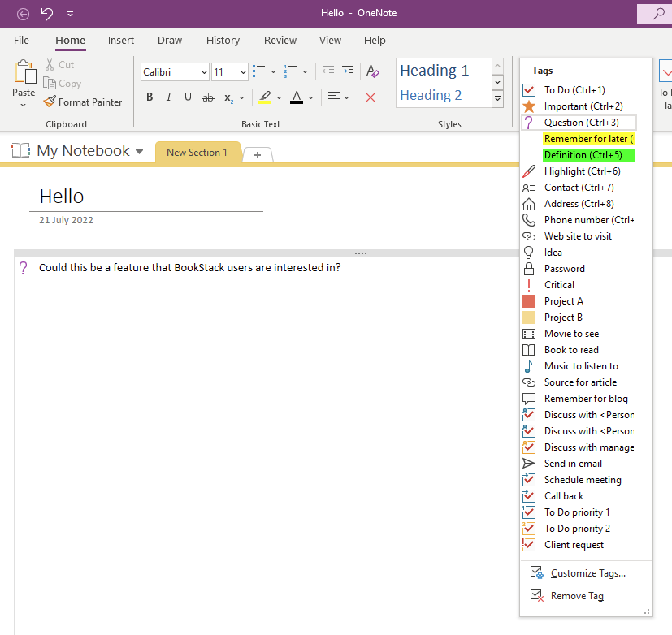Switch to the View tab

click(x=330, y=41)
